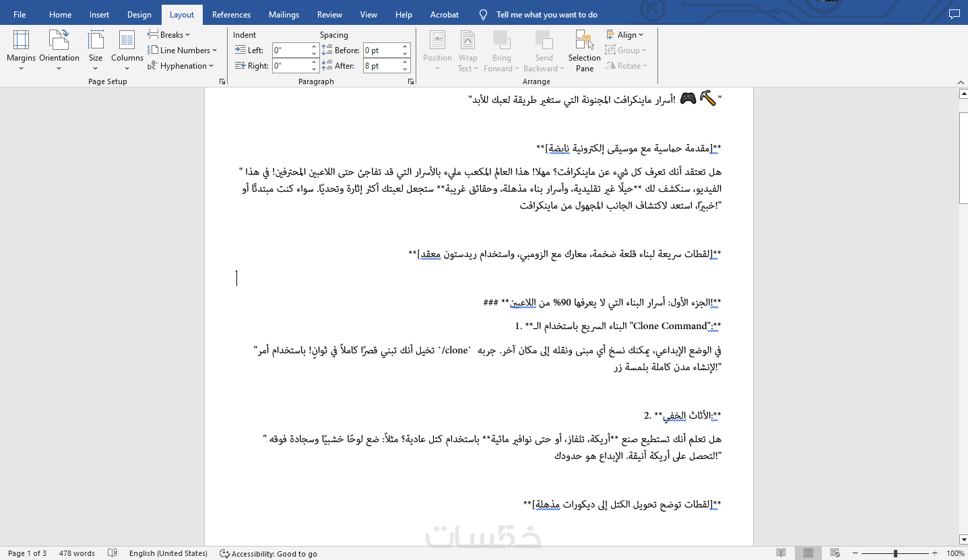Open Accessibility: Good to go checker
Image resolution: width=968 pixels, height=560 pixels.
click(268, 553)
